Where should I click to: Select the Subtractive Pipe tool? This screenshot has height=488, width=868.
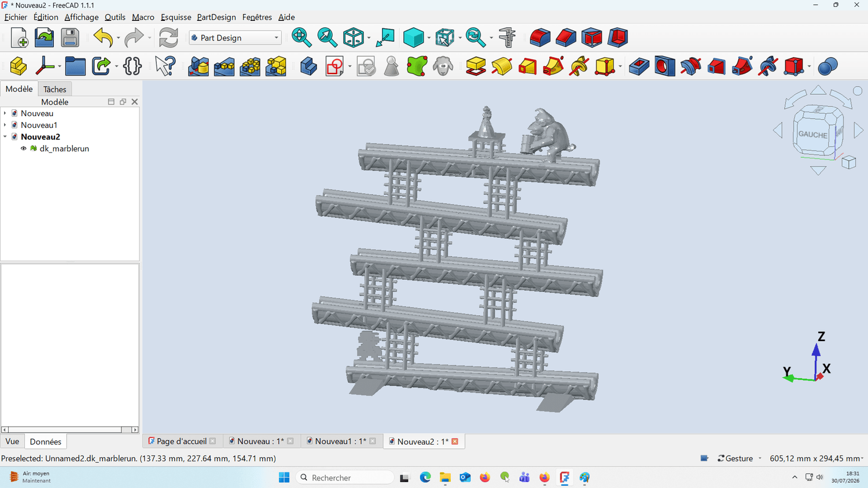pyautogui.click(x=742, y=66)
